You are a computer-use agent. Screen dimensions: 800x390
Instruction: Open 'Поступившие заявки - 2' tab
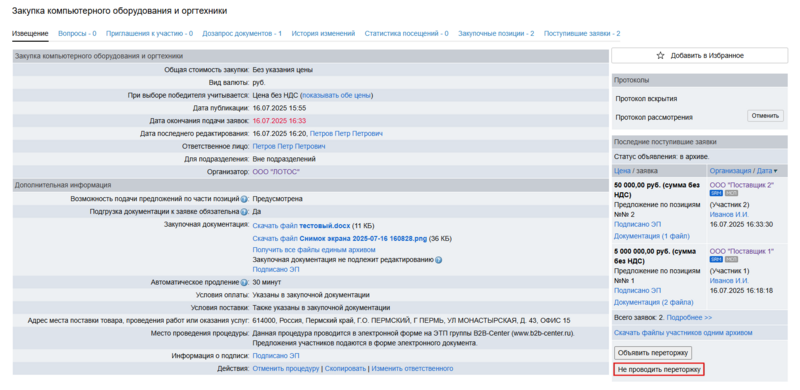coord(582,33)
